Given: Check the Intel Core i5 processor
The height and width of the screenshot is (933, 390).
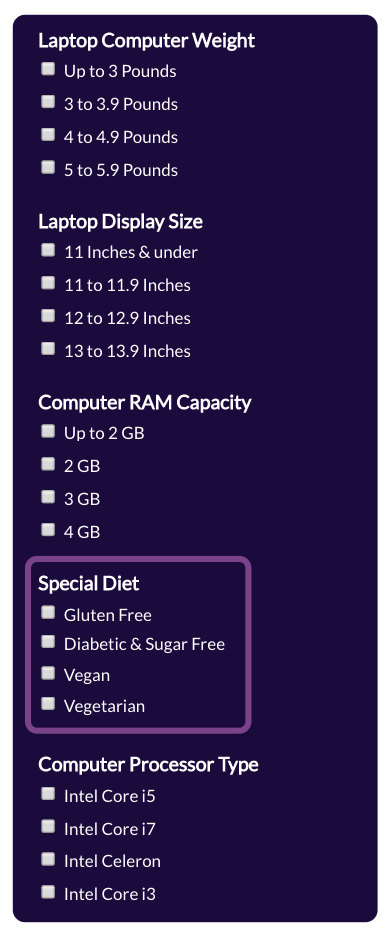Looking at the screenshot, I should click(48, 794).
